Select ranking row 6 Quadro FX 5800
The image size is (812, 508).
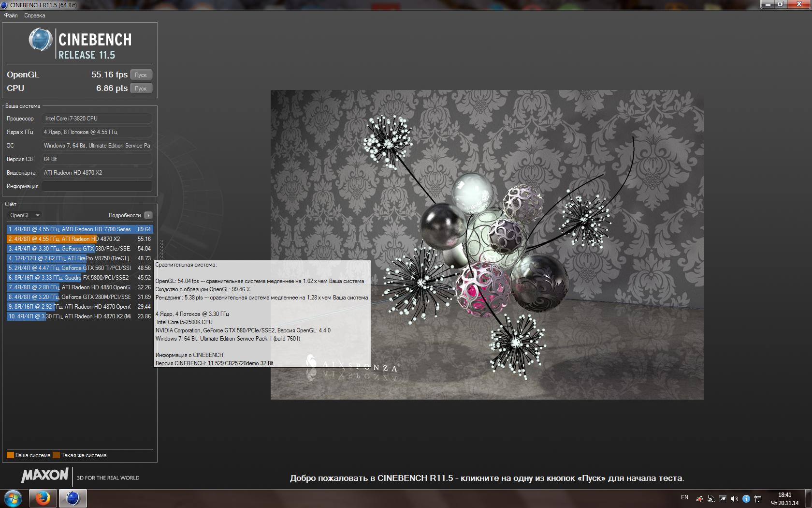click(x=80, y=278)
